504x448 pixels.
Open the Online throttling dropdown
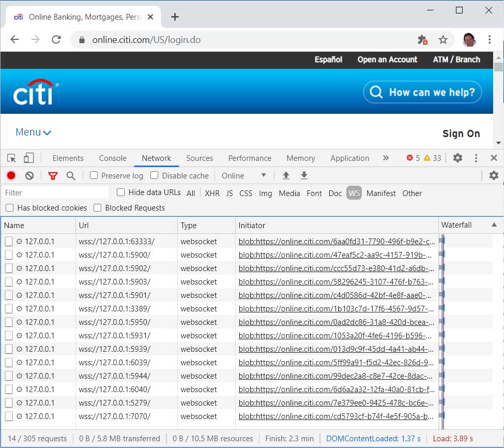coord(243,175)
